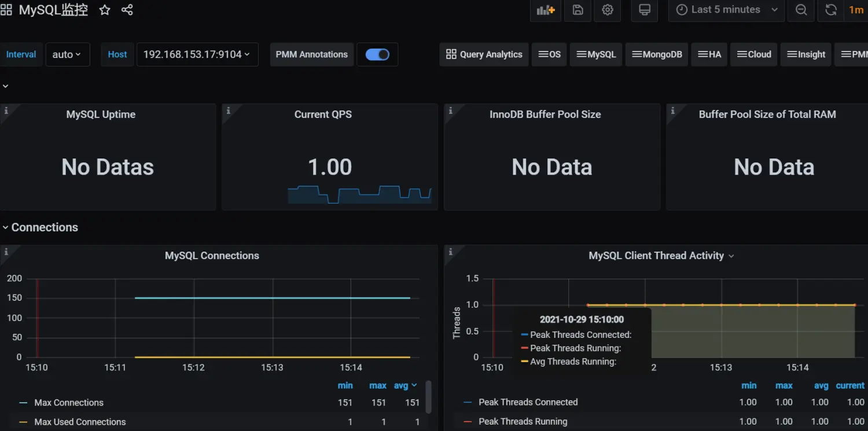The width and height of the screenshot is (868, 431).
Task: Toggle the PMM Annotations switch
Action: point(377,54)
